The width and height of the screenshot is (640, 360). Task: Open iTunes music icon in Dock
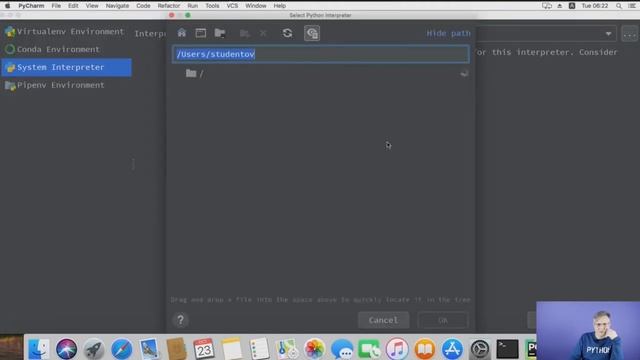click(397, 349)
